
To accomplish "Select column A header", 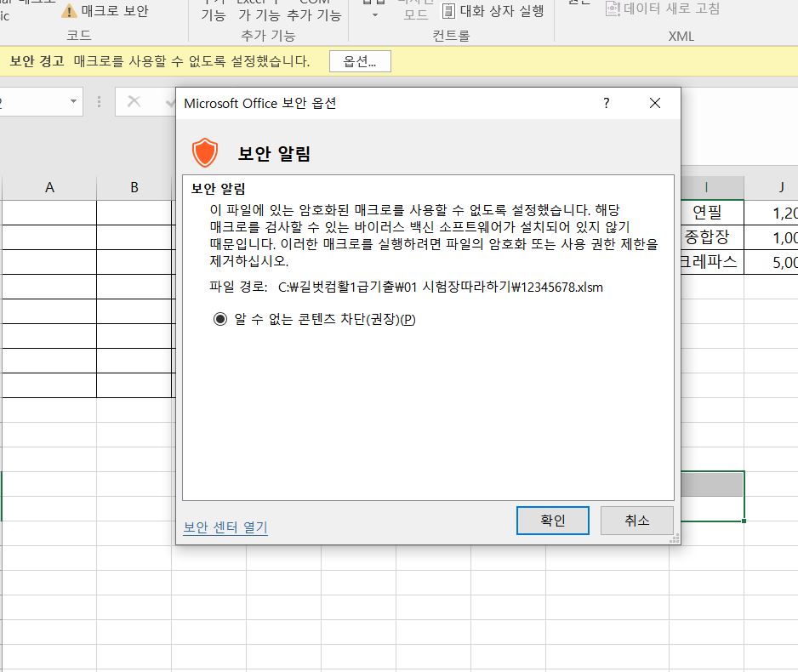I will point(49,188).
